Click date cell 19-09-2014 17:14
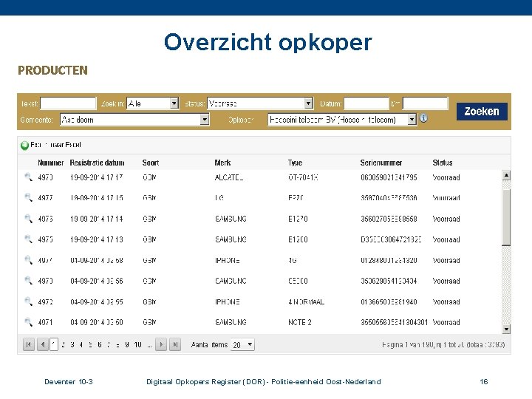532x399 pixels. click(96, 219)
